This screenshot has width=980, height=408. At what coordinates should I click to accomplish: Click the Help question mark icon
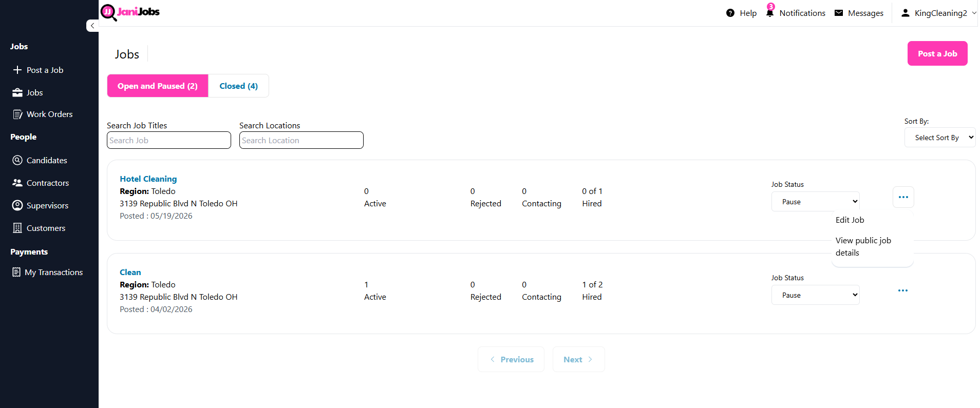pos(730,13)
